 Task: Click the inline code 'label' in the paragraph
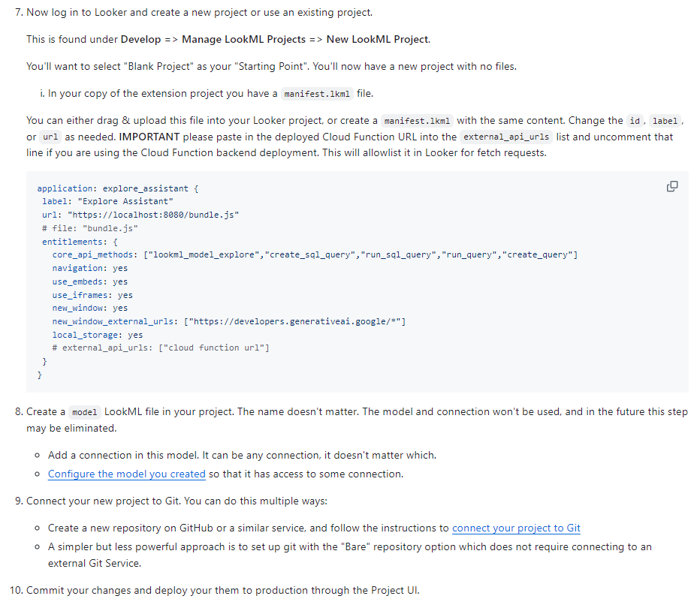[665, 121]
